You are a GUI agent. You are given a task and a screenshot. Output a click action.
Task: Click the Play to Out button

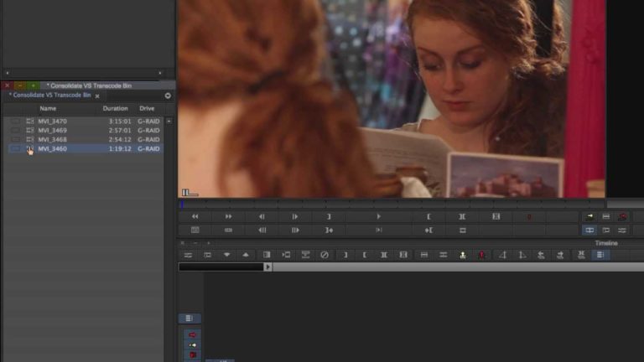pyautogui.click(x=379, y=230)
